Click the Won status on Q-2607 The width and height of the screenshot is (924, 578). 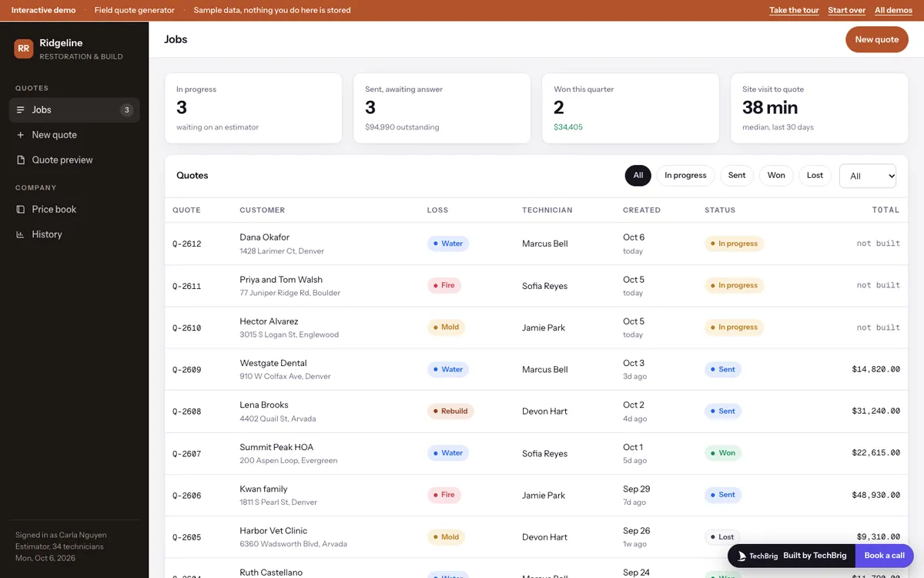[723, 453]
